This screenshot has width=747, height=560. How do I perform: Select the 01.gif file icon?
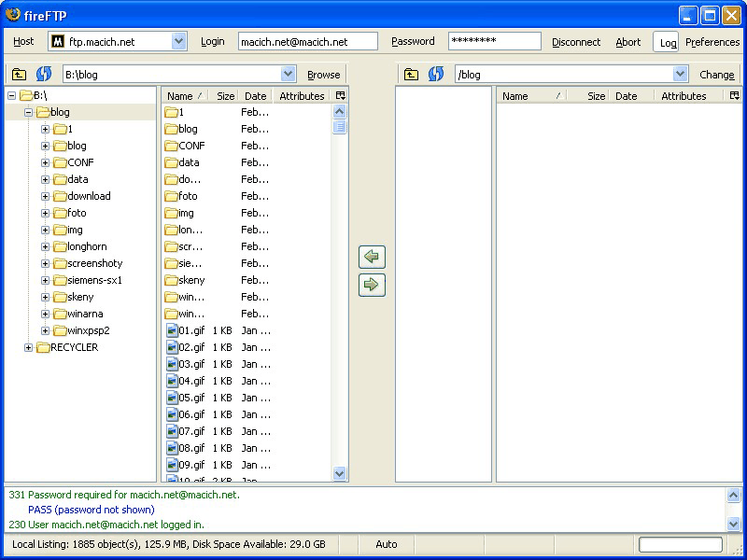(172, 330)
